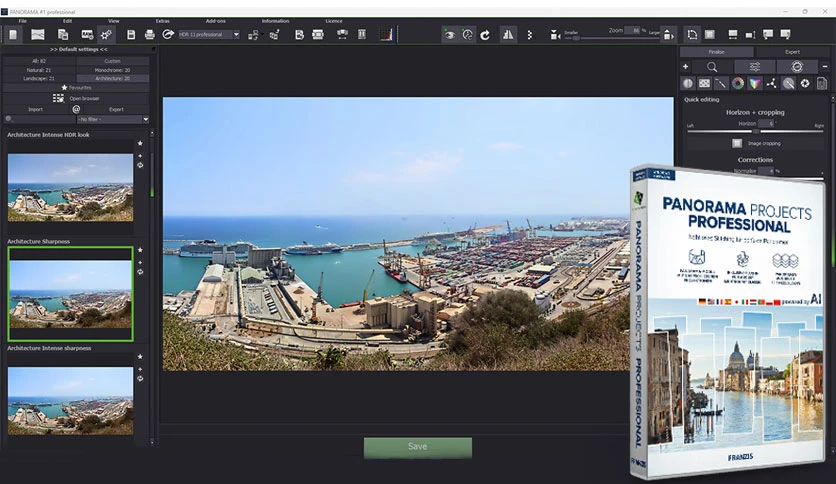Toggle favourite star for Architecture Intense HDR look
This screenshot has height=484, width=836.
[x=140, y=143]
